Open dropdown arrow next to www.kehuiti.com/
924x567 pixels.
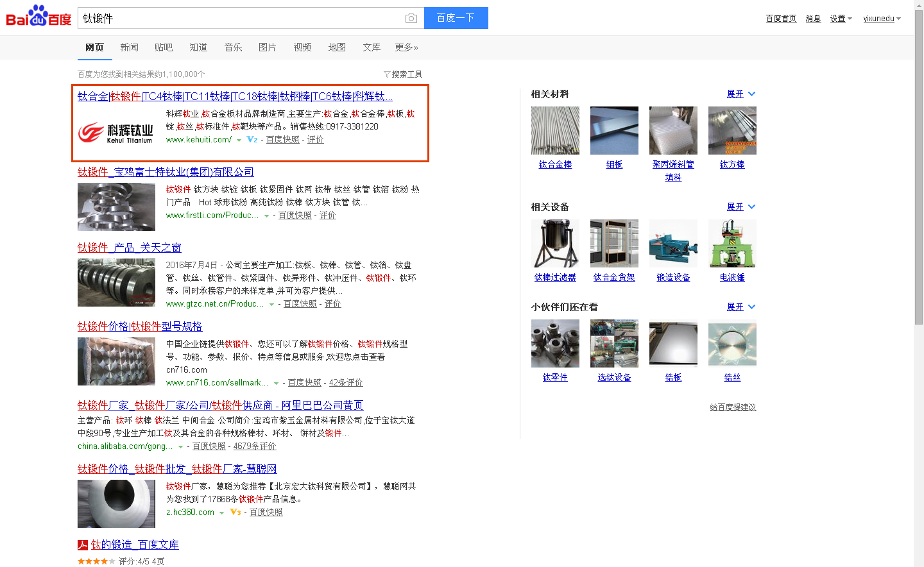(x=239, y=140)
